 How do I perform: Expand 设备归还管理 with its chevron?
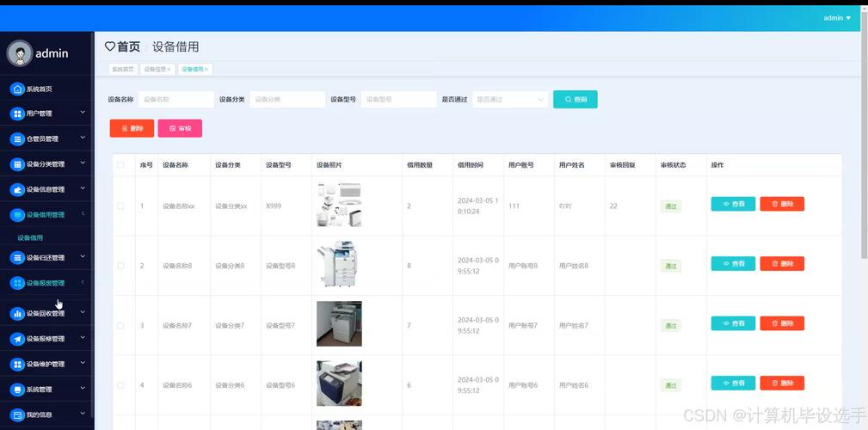click(x=83, y=257)
